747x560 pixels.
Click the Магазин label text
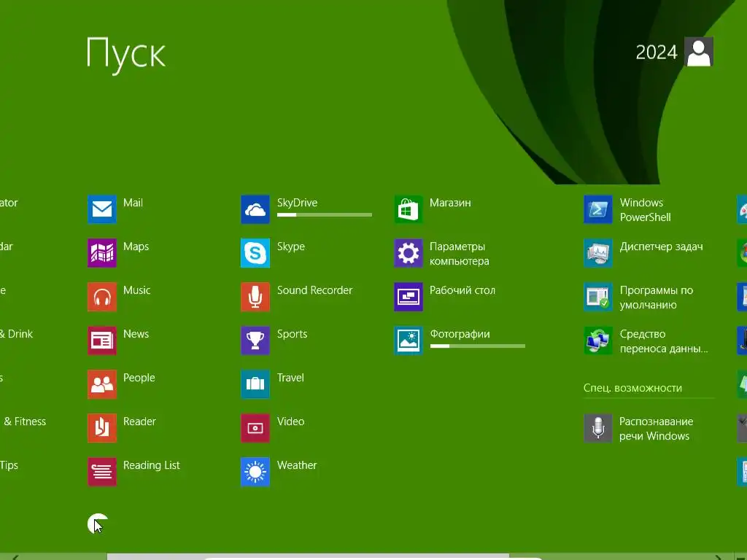pyautogui.click(x=450, y=203)
